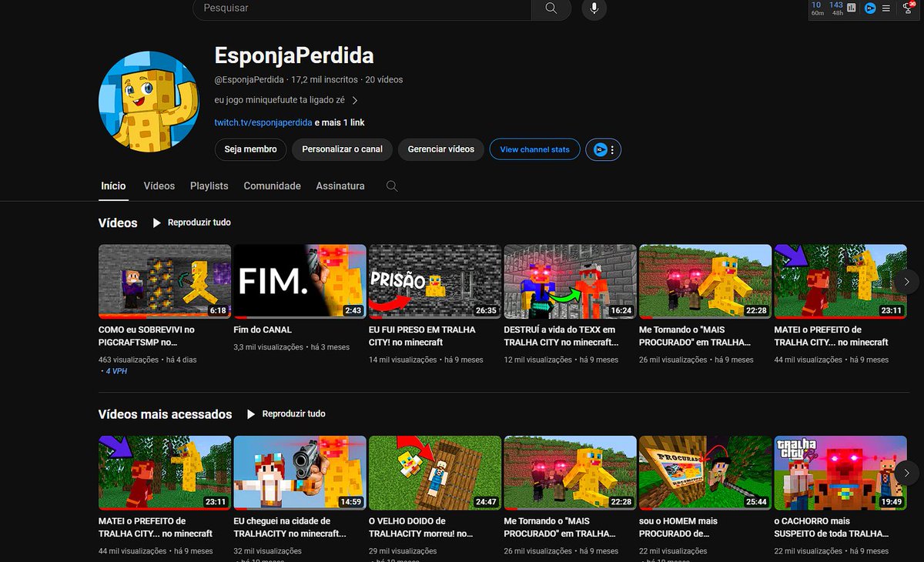This screenshot has width=924, height=562.
Task: Open View channel stats
Action: click(534, 149)
